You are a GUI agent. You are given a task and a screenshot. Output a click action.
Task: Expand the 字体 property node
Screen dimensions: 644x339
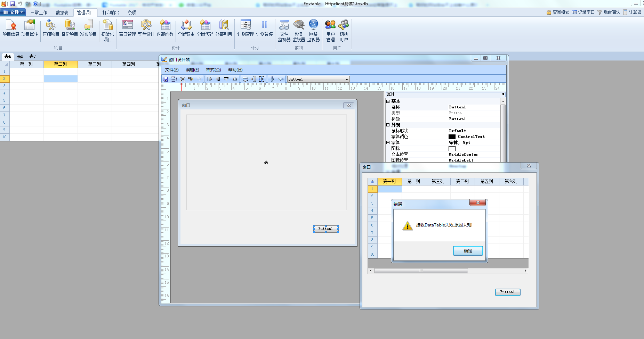(388, 142)
